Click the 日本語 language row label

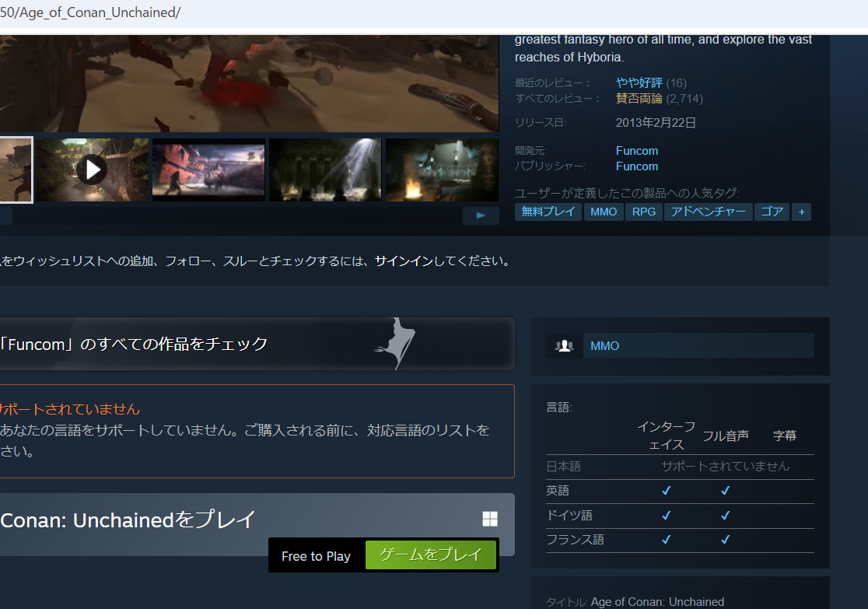[563, 466]
